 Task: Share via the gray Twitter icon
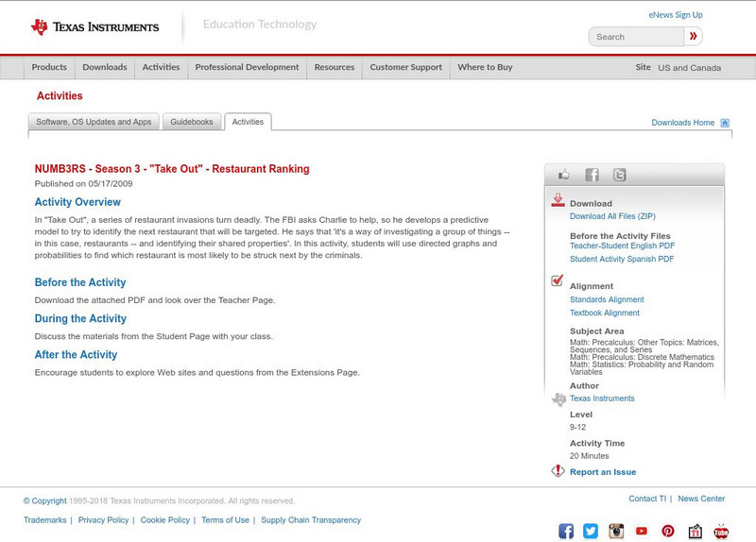619,175
